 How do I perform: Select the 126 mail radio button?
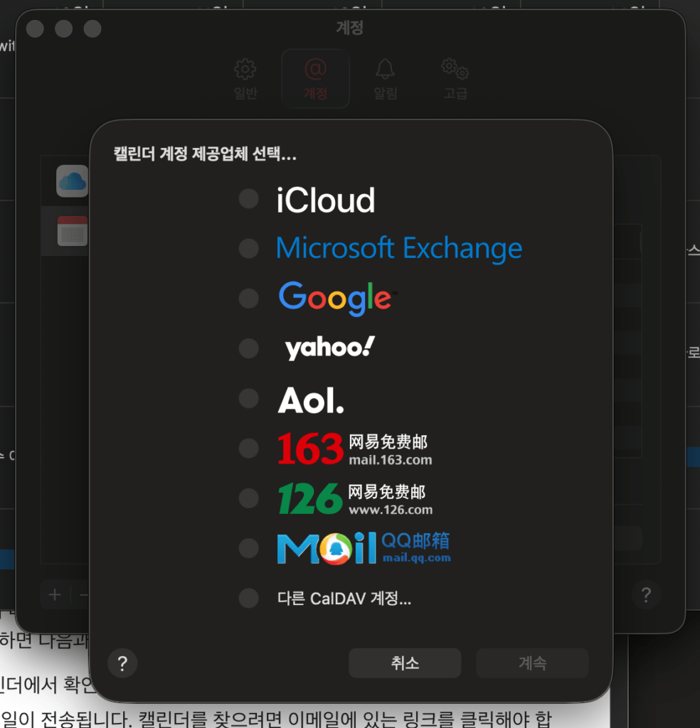coord(248,498)
